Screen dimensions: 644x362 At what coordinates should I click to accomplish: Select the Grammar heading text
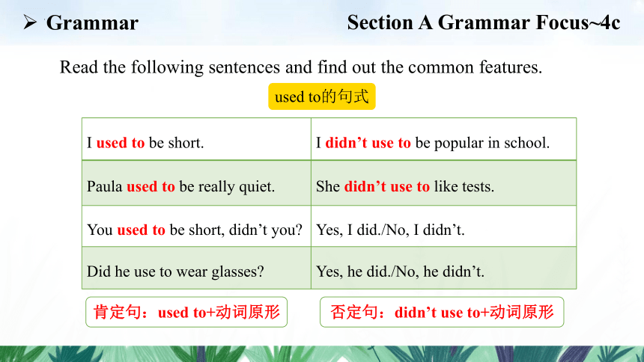pos(92,22)
